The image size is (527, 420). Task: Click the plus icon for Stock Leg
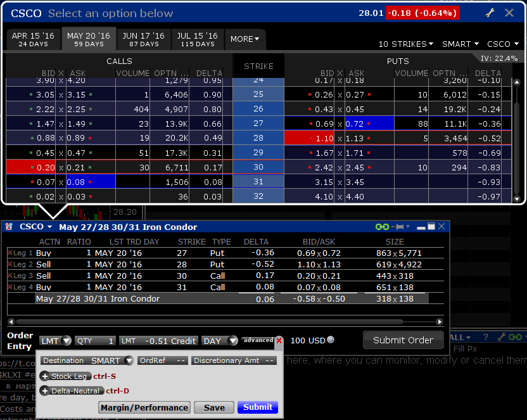[45, 376]
